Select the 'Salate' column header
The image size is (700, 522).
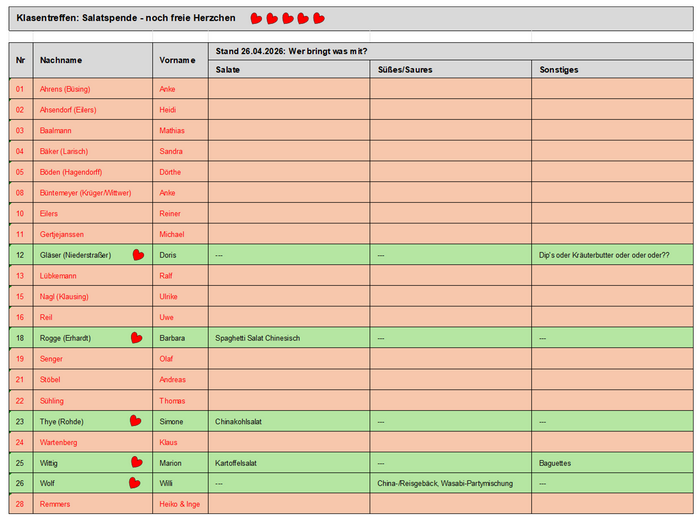[x=289, y=70]
